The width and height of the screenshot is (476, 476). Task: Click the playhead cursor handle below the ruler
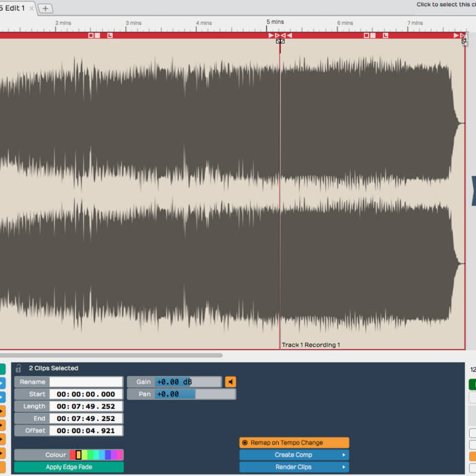click(x=280, y=41)
